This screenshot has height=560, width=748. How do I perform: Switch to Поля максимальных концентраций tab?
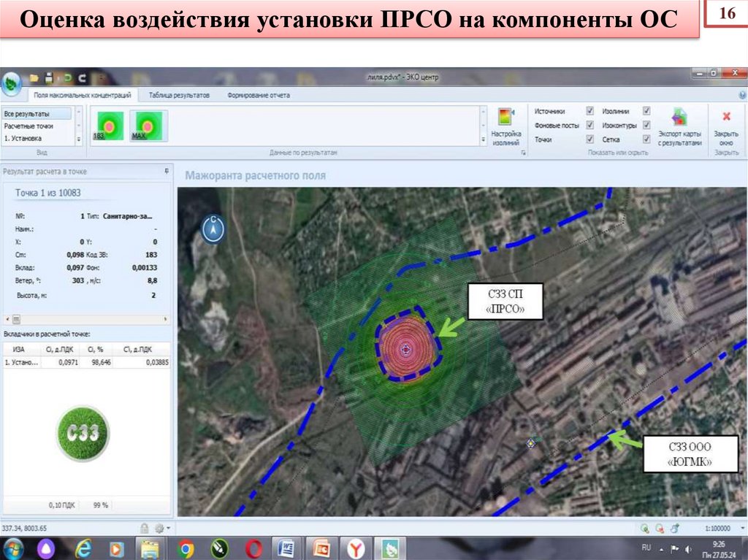(83, 95)
